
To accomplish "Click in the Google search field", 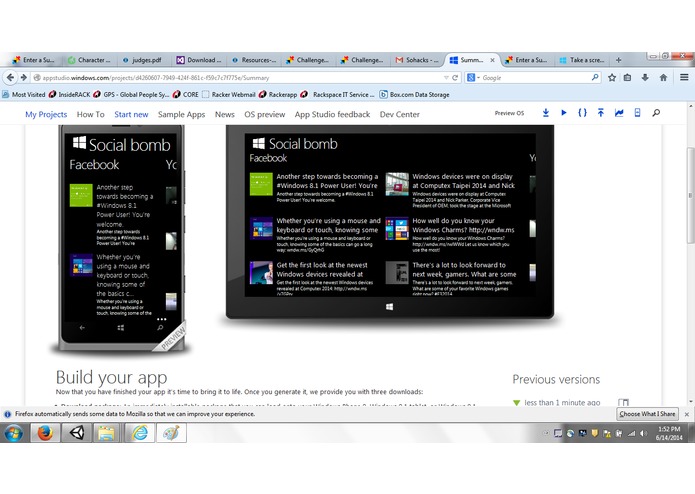I will 534,78.
